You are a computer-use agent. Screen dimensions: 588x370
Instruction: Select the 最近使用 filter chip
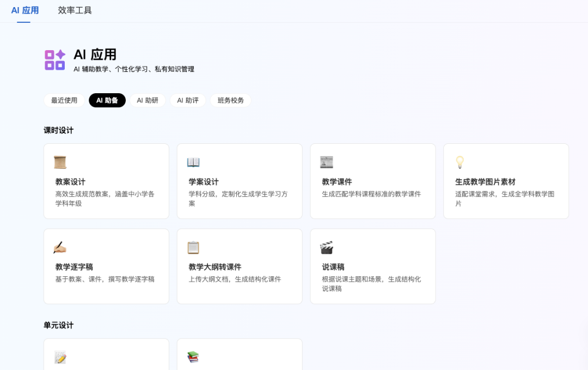[x=63, y=100]
